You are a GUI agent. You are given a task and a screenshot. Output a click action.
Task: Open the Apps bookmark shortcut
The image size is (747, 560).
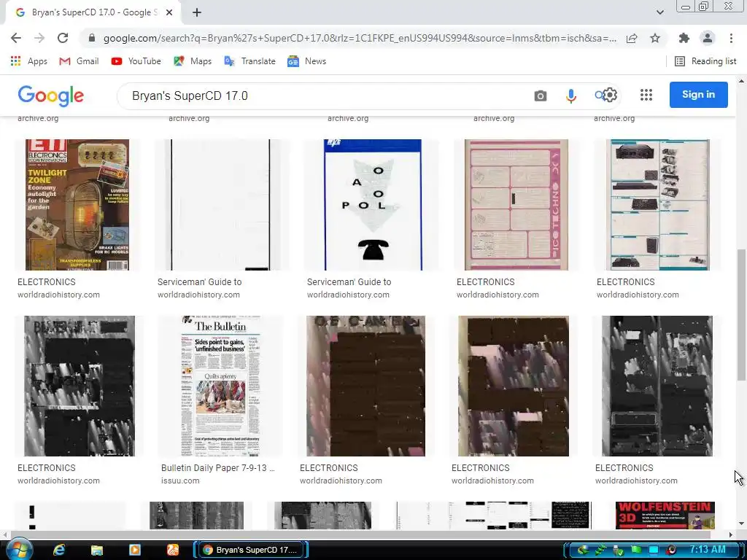28,61
